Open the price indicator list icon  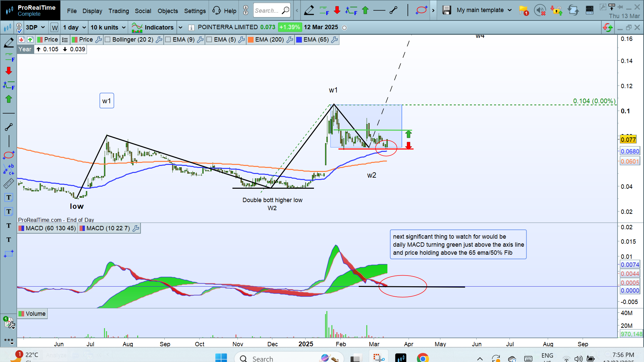point(65,40)
